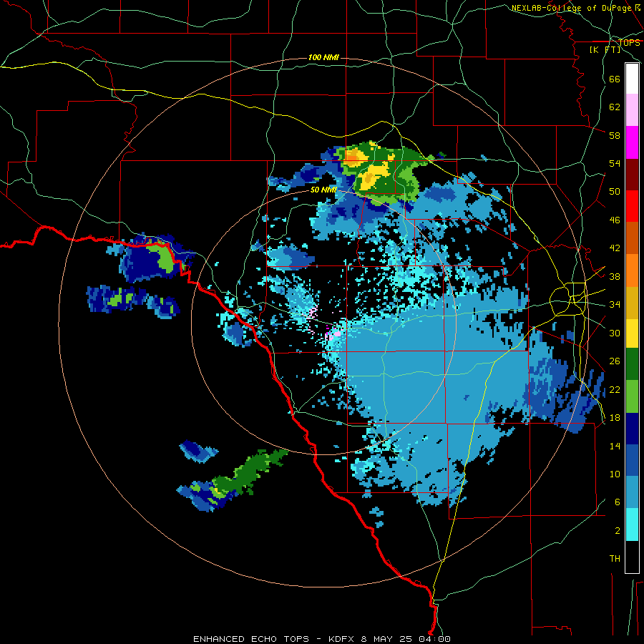Click the legend value 2

pyautogui.click(x=618, y=531)
